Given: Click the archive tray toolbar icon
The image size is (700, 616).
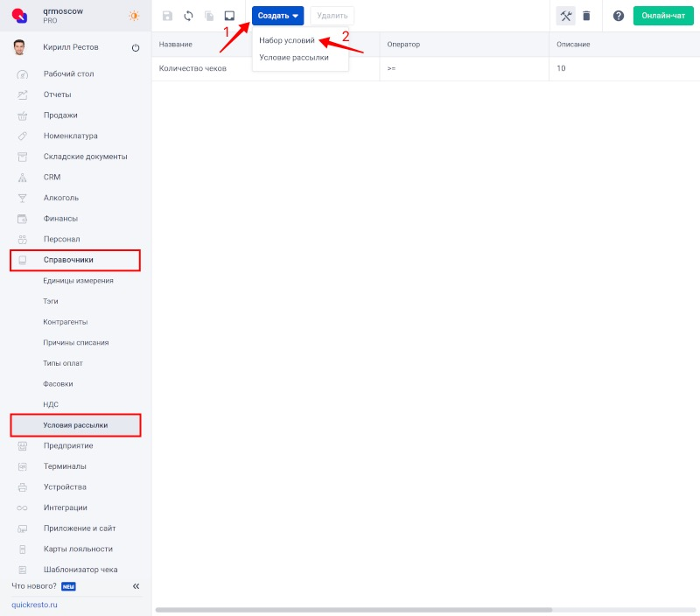Looking at the screenshot, I should (x=229, y=16).
